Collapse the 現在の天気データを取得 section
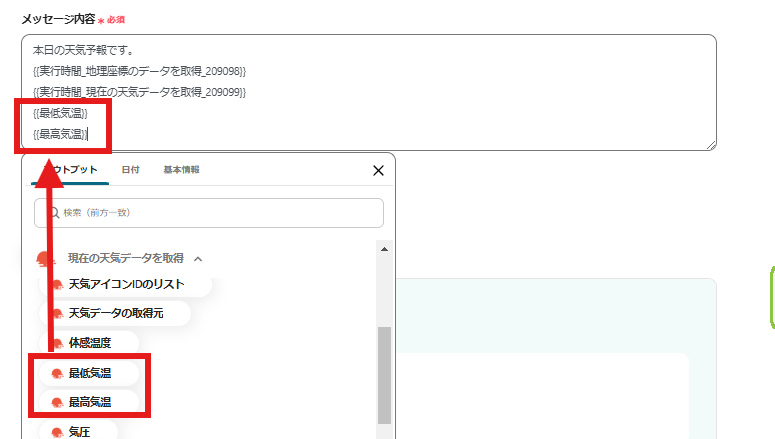This screenshot has height=439, width=775. click(198, 259)
